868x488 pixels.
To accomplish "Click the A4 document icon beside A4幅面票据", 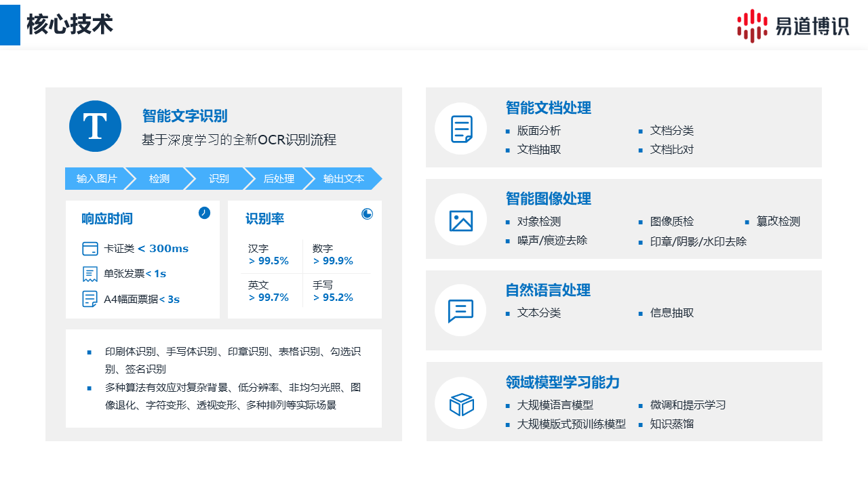I will (x=90, y=299).
